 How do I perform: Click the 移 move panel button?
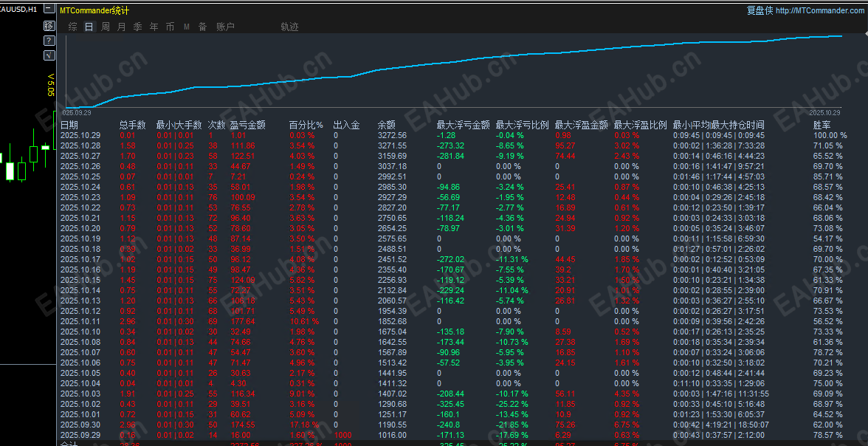pyautogui.click(x=49, y=26)
